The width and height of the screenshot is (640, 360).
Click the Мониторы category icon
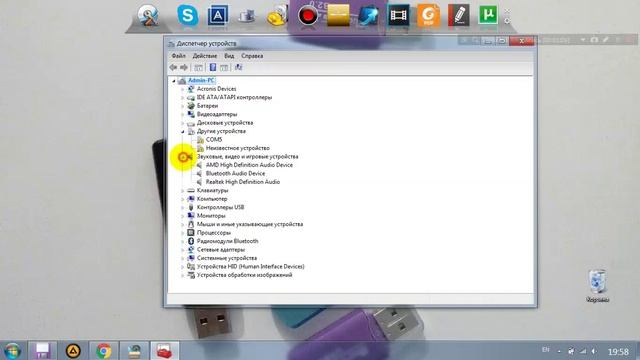[x=191, y=216]
